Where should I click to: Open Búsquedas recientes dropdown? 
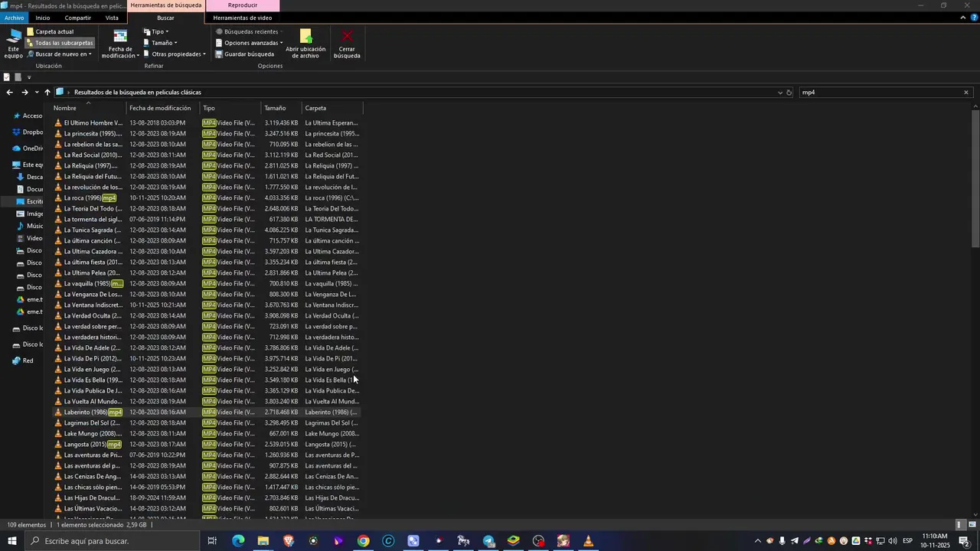pos(248,32)
